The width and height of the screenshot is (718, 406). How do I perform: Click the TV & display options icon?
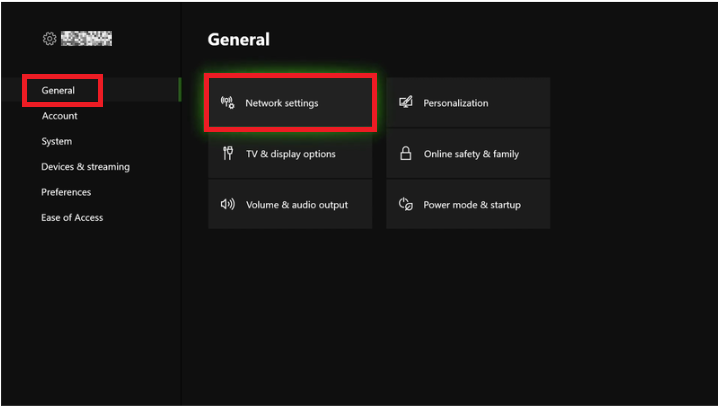(x=227, y=154)
